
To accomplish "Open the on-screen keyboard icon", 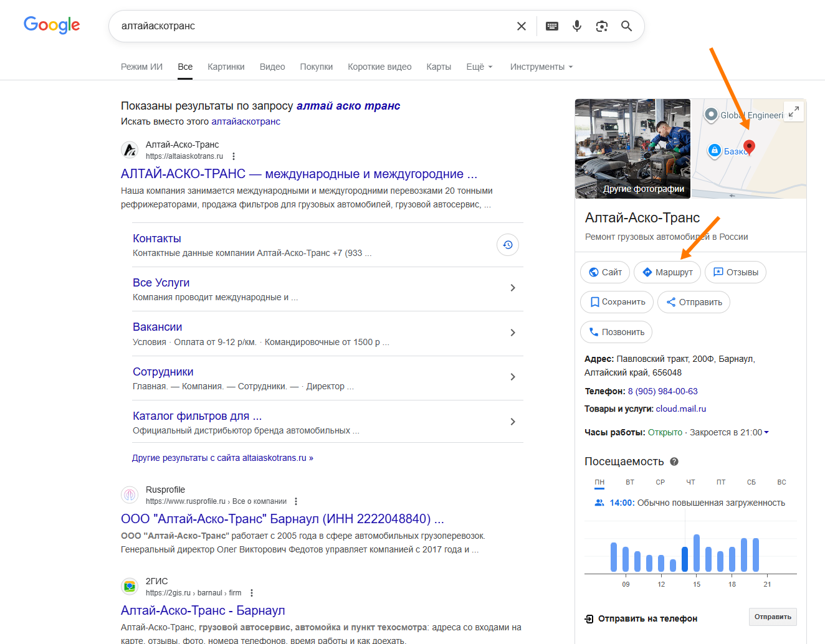I will click(x=552, y=26).
